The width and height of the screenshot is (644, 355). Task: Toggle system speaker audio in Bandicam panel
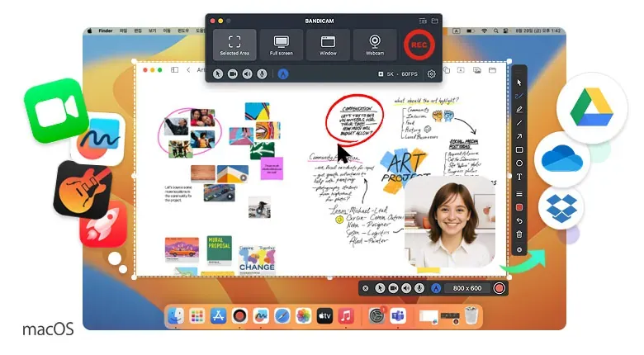coord(247,74)
